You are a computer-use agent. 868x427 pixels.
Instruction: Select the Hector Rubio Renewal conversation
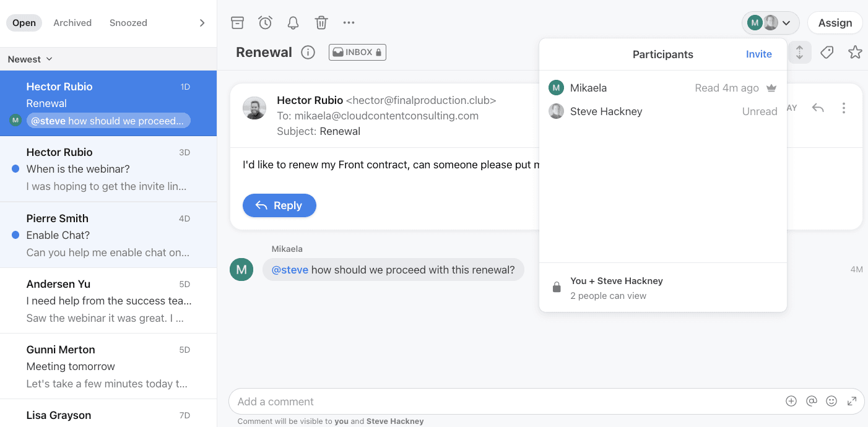point(108,103)
